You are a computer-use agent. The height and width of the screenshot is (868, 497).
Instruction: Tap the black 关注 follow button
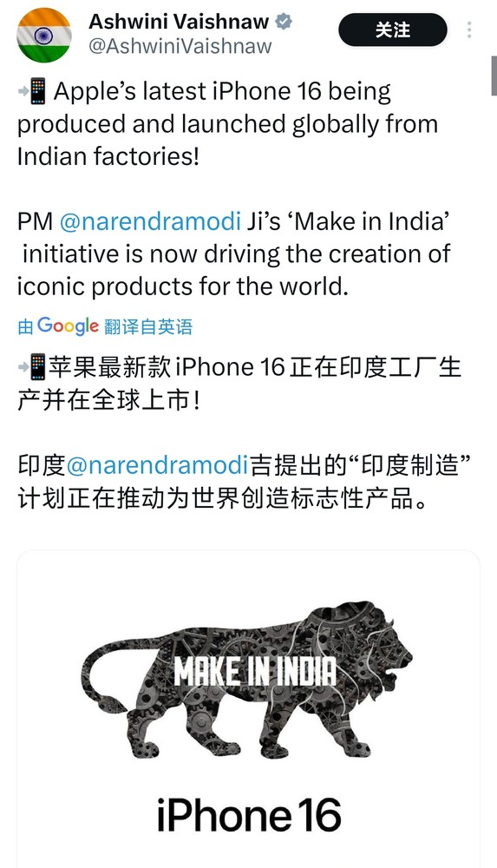(393, 30)
